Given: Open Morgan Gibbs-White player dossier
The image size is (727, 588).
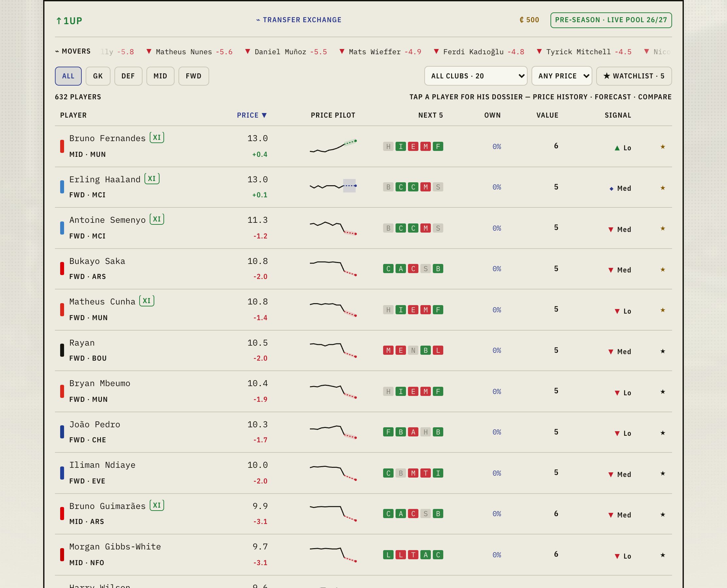Looking at the screenshot, I should pyautogui.click(x=363, y=555).
